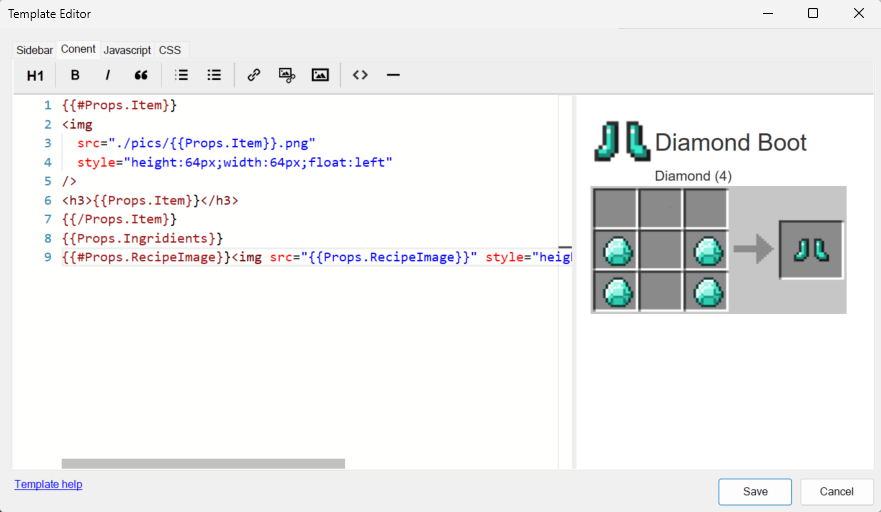Open the Javascript tab
Image resolution: width=881 pixels, height=512 pixels.
pyautogui.click(x=127, y=50)
